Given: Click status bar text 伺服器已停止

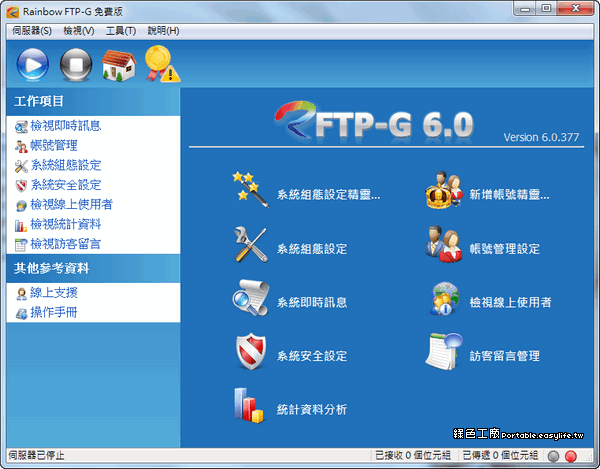Looking at the screenshot, I should tap(37, 456).
